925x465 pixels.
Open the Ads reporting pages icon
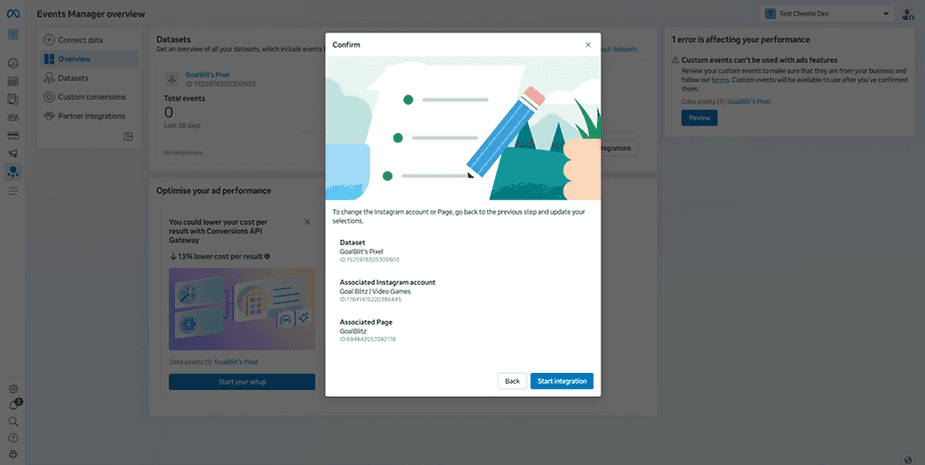click(13, 99)
